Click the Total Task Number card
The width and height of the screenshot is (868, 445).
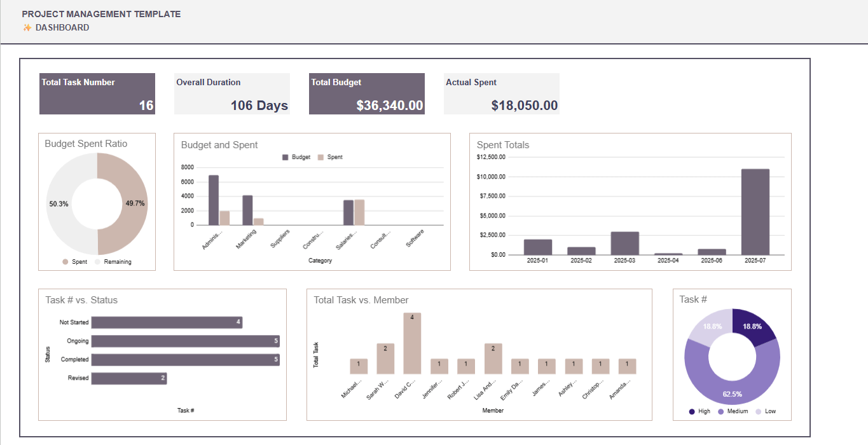tap(97, 93)
